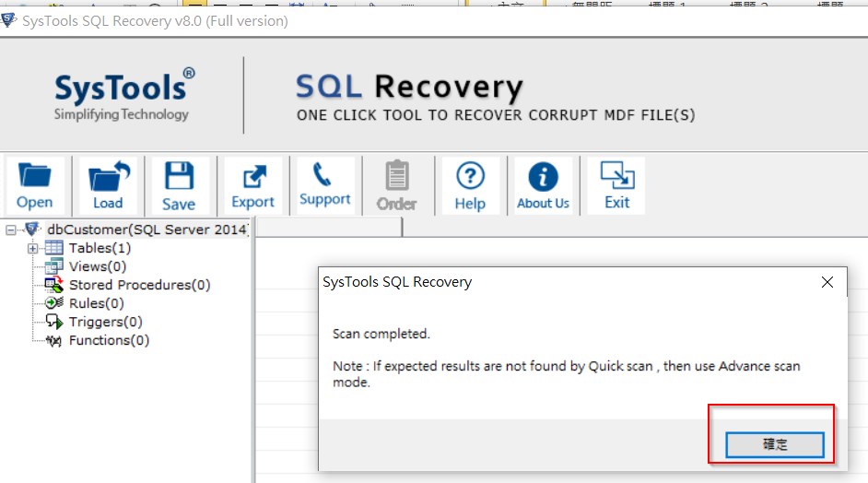Click the Views icon in tree

54,265
